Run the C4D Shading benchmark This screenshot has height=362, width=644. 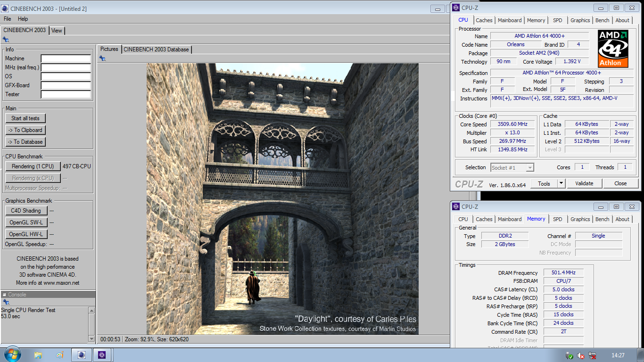point(26,211)
